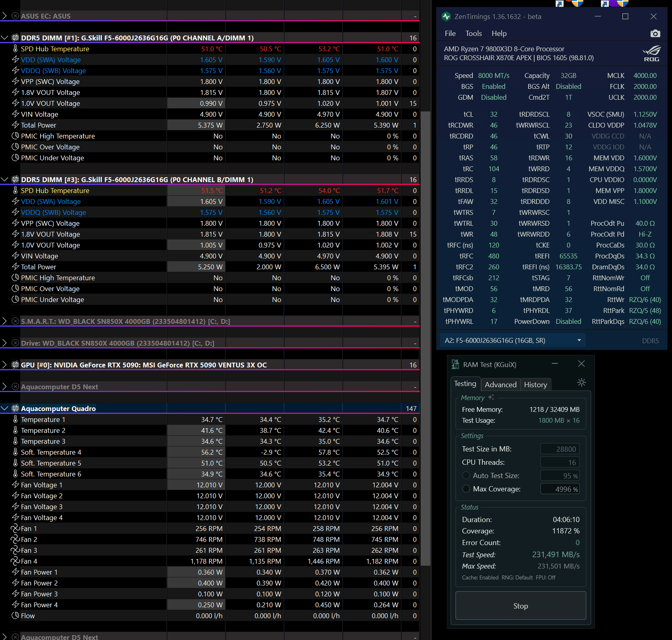Click the ZenTimings heartbeat app icon
Image resolution: width=672 pixels, height=640 pixels.
tap(446, 17)
